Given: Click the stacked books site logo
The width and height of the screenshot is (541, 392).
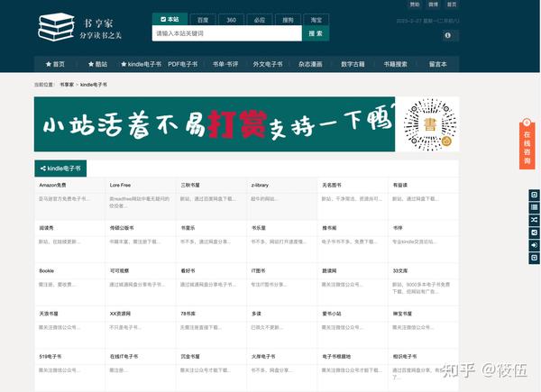Looking at the screenshot, I should [x=56, y=27].
